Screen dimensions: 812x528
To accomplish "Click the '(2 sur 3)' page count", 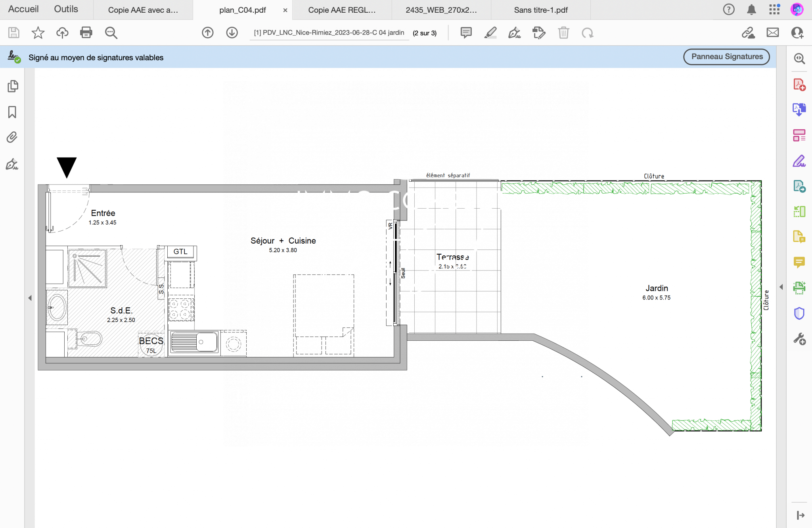I will tap(425, 33).
